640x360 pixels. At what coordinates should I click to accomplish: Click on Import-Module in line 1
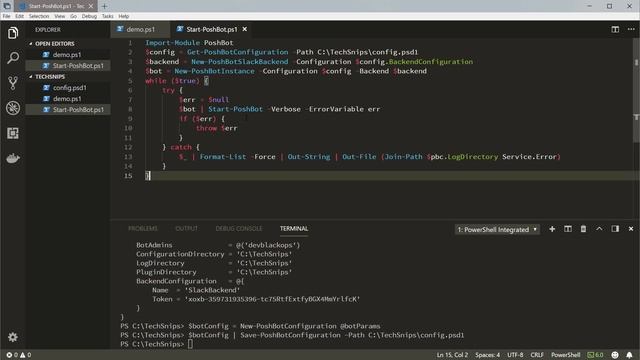pyautogui.click(x=173, y=42)
